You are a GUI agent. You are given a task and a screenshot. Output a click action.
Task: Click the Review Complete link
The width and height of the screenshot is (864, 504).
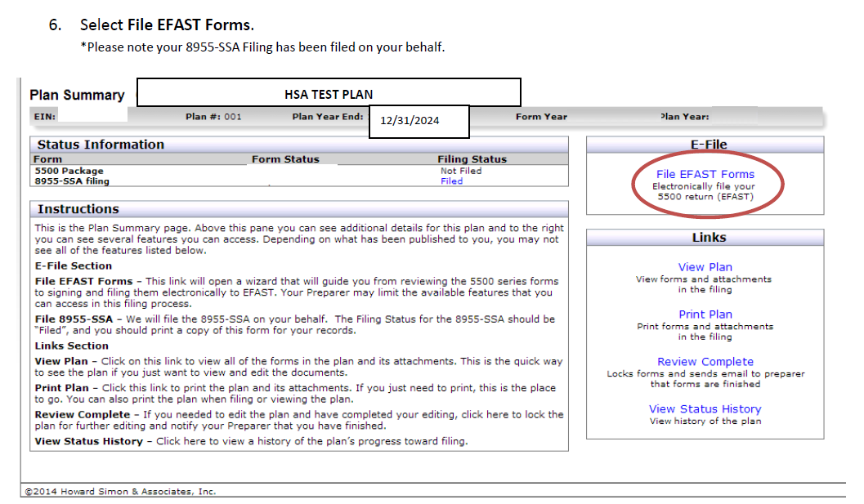click(x=705, y=362)
